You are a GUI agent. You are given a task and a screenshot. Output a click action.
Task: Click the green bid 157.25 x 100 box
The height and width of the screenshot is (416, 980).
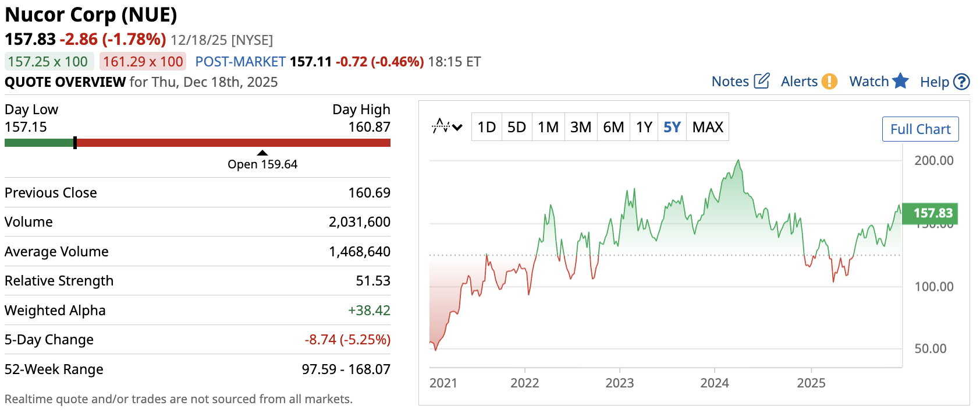[x=48, y=62]
